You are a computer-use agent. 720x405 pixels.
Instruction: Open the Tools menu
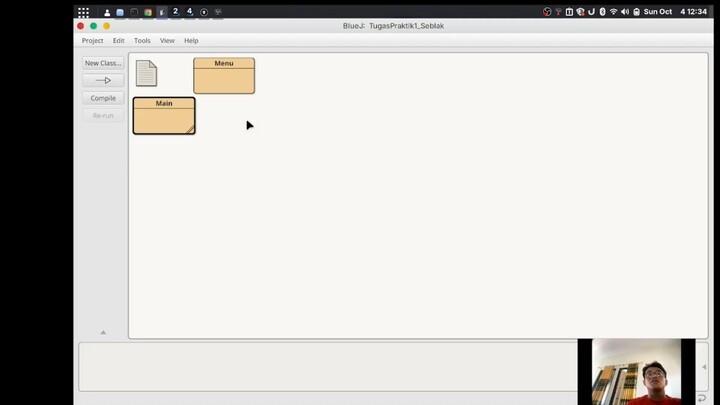(142, 40)
